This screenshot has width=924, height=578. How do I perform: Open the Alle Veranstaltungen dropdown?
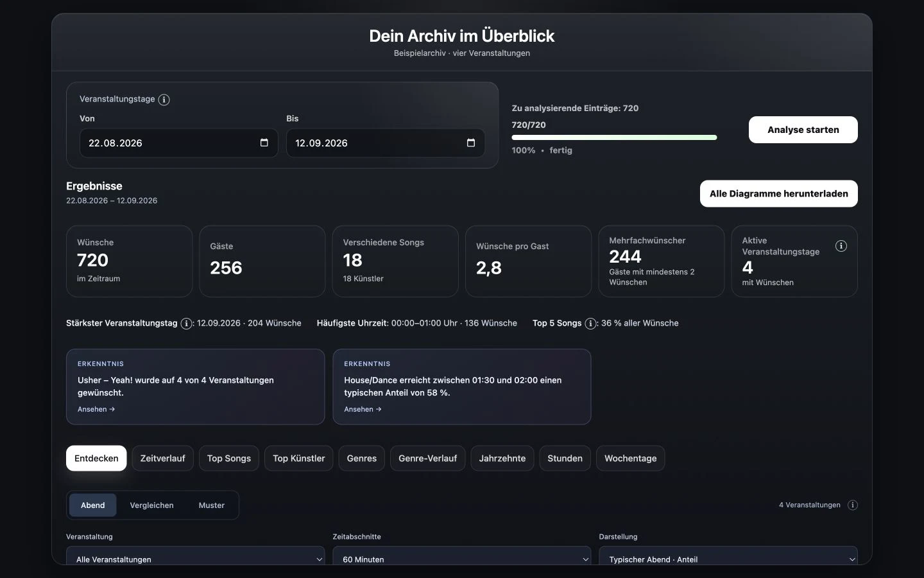[x=196, y=556]
